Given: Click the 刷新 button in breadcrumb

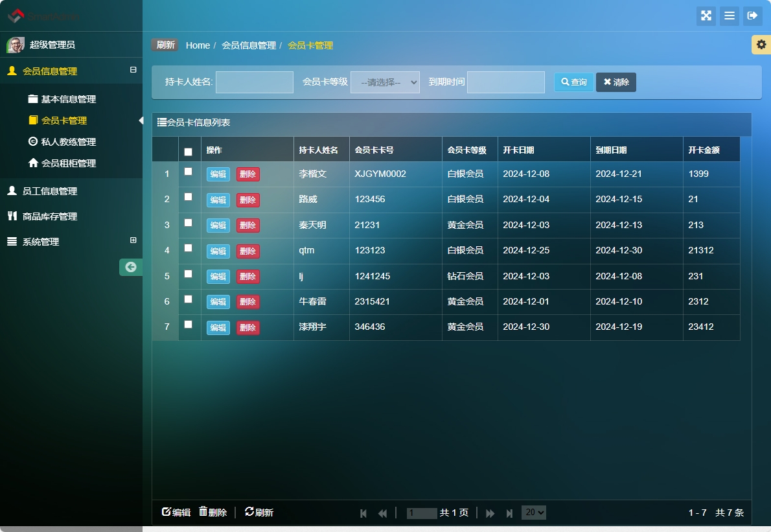Looking at the screenshot, I should point(165,45).
